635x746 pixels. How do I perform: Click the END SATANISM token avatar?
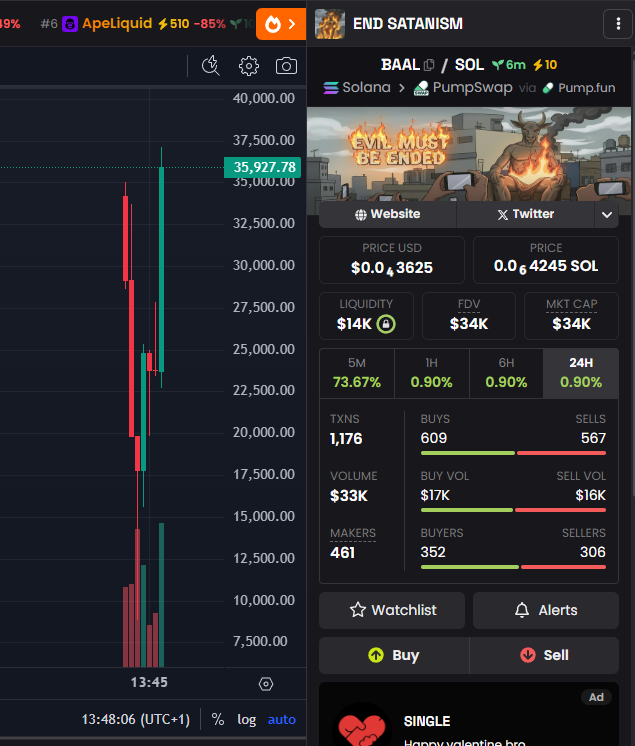(330, 24)
